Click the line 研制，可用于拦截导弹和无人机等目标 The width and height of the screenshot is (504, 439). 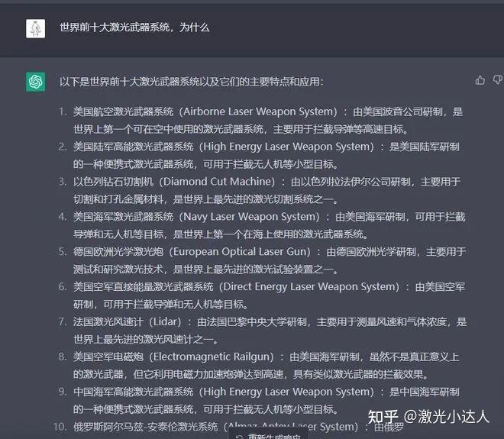160,305
